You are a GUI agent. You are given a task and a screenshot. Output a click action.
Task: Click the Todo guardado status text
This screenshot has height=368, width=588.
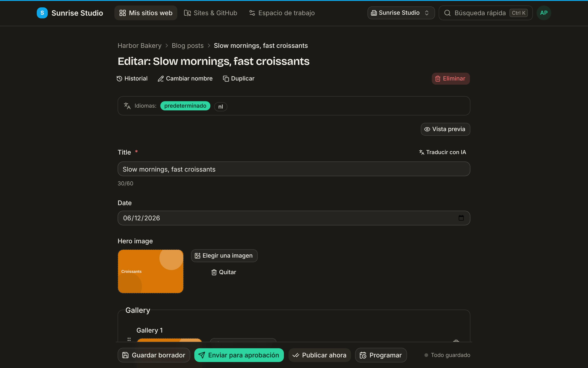click(x=450, y=355)
